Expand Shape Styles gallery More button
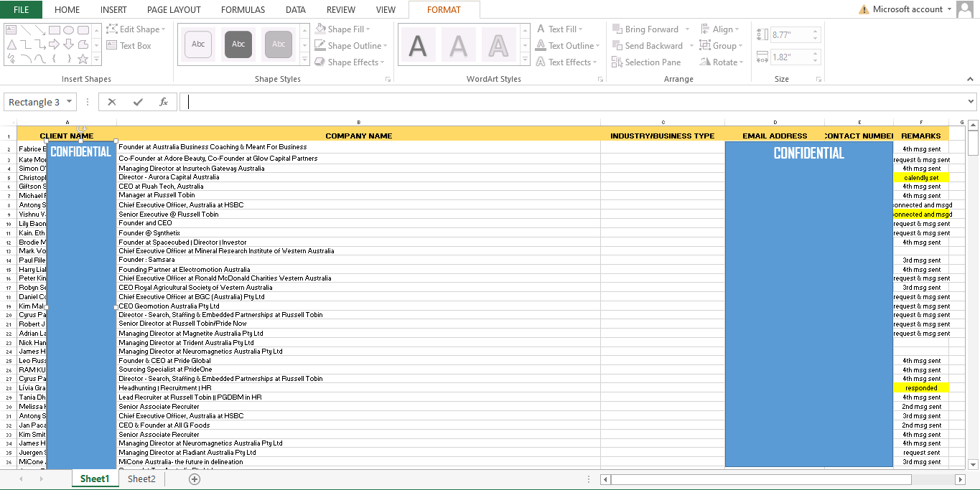Screen dimensions: 980x490 pyautogui.click(x=305, y=59)
